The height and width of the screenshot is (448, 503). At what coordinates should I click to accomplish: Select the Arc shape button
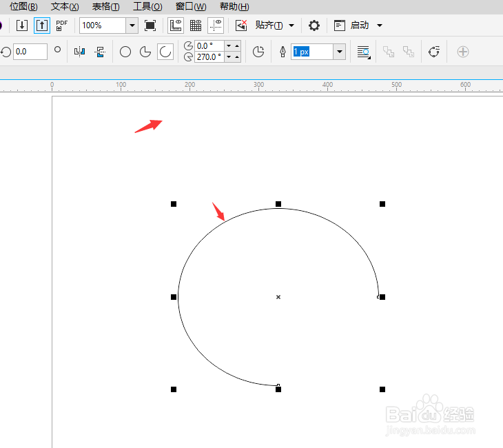click(165, 52)
